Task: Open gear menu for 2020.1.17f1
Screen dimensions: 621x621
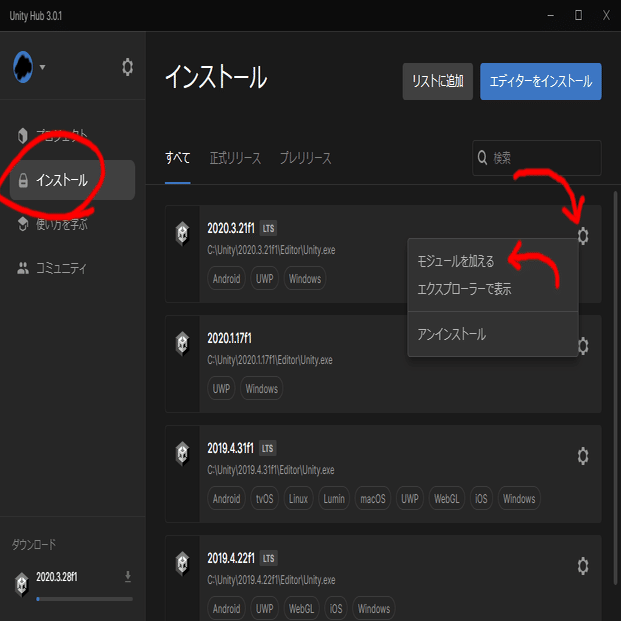Action: [583, 346]
